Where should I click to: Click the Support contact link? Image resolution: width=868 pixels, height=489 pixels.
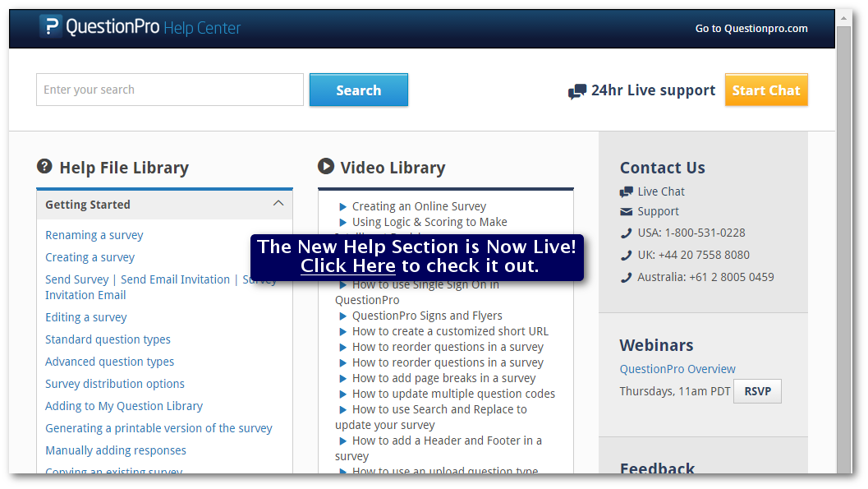tap(658, 211)
